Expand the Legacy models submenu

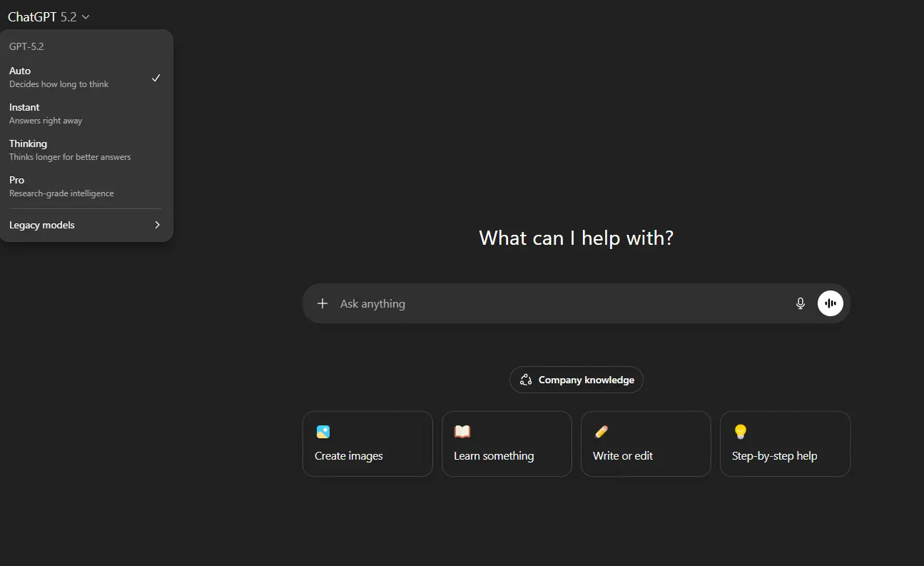(86, 225)
